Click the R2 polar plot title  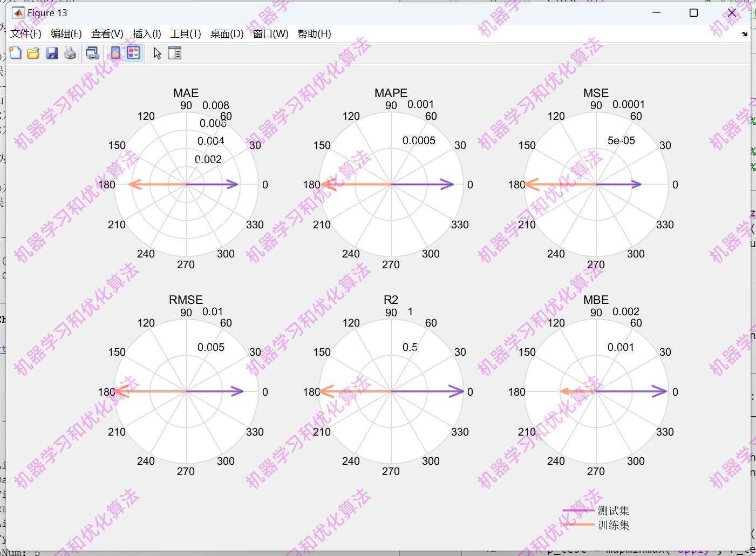click(x=391, y=300)
